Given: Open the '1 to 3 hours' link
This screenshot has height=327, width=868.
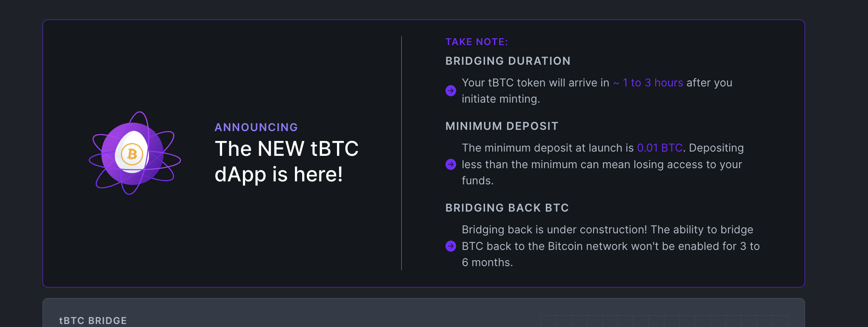Looking at the screenshot, I should click(x=647, y=83).
